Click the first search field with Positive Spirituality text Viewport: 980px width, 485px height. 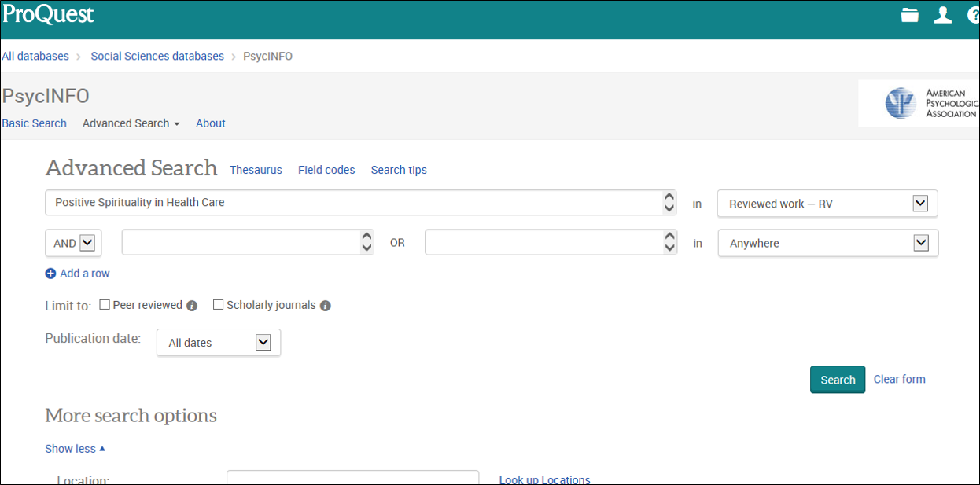click(x=361, y=203)
